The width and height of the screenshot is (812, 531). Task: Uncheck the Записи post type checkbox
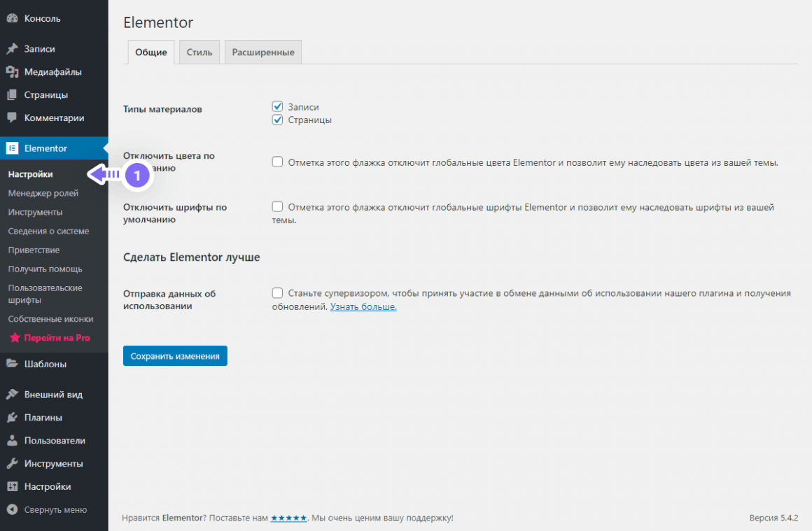277,107
